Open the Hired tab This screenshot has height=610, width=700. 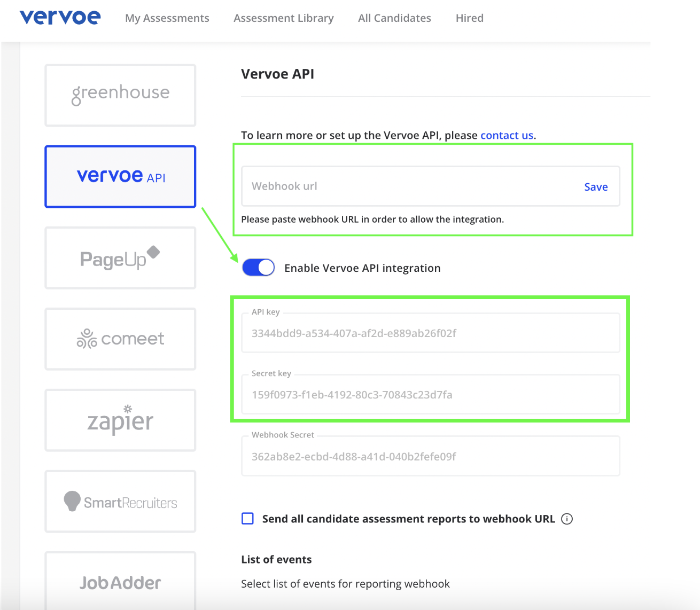pos(470,18)
